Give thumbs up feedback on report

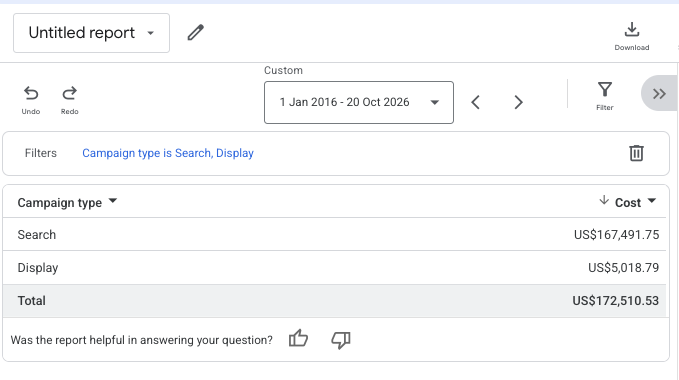(x=298, y=338)
